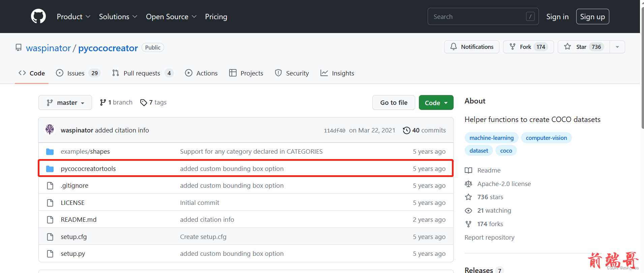
Task: Click the waspinator avatar in commit row
Action: [50, 130]
